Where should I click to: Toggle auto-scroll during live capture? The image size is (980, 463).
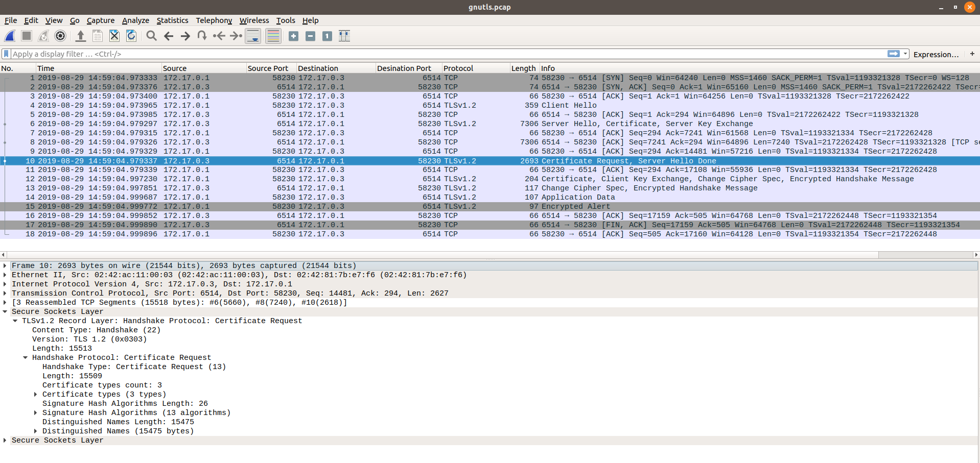pos(253,36)
